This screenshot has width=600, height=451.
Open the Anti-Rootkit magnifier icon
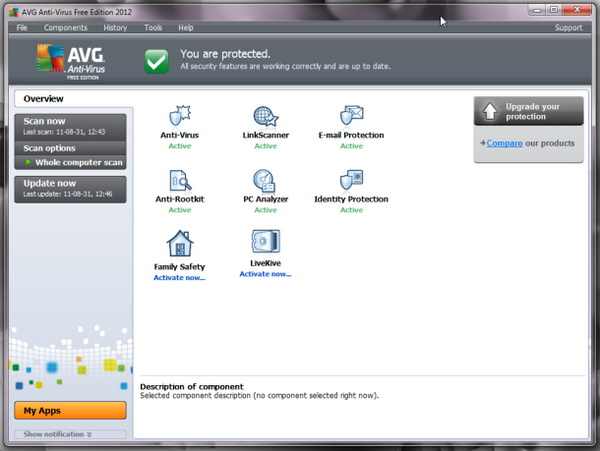tap(180, 180)
